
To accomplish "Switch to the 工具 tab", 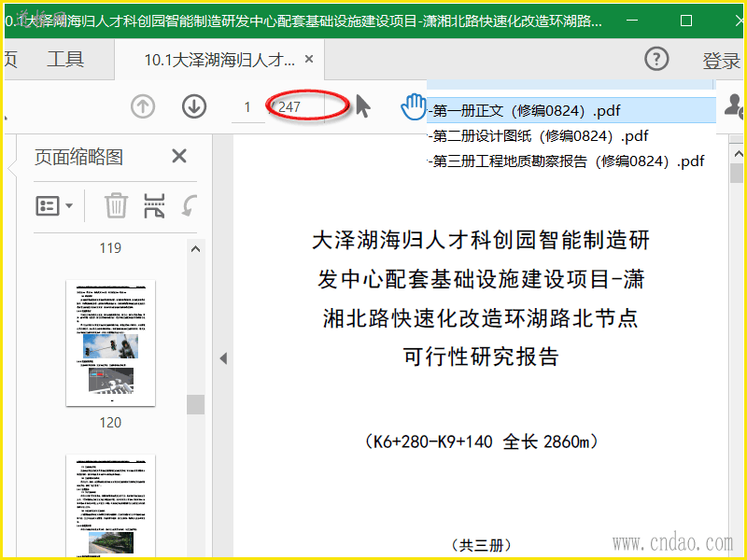I will [65, 59].
